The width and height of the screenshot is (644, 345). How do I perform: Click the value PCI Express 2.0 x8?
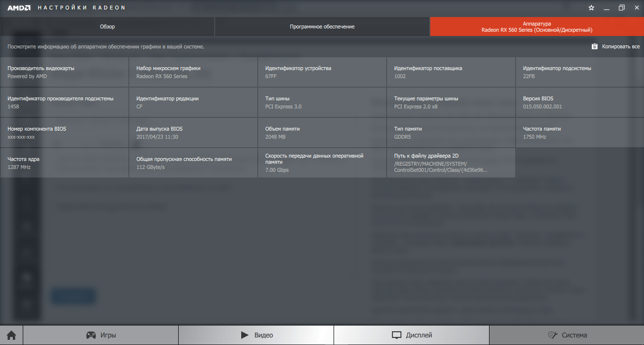point(416,106)
